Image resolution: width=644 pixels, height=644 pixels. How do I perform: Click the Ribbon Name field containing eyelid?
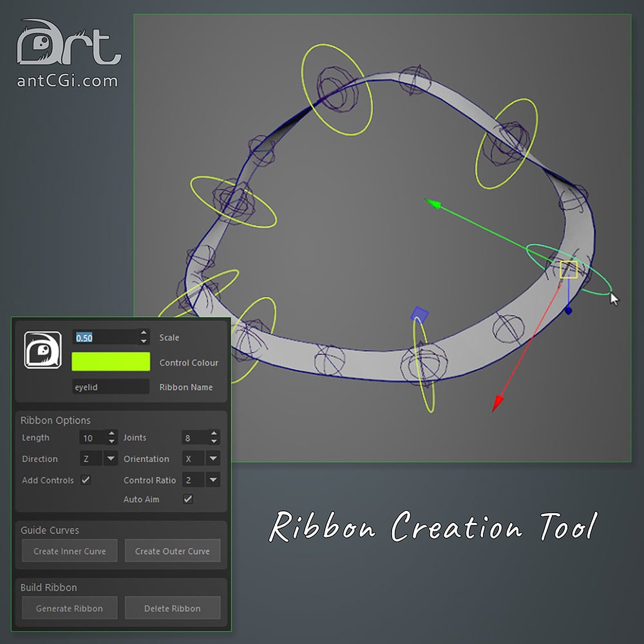(x=111, y=387)
